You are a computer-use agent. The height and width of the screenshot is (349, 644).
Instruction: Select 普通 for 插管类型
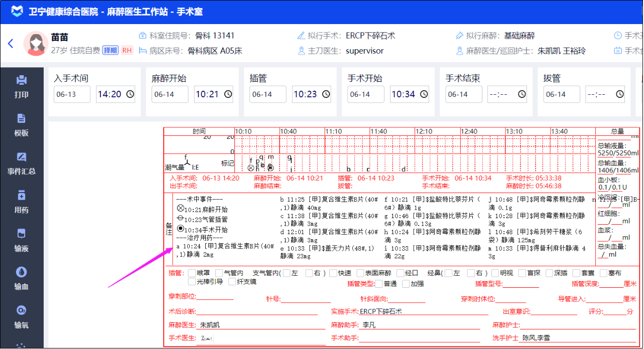click(x=379, y=284)
